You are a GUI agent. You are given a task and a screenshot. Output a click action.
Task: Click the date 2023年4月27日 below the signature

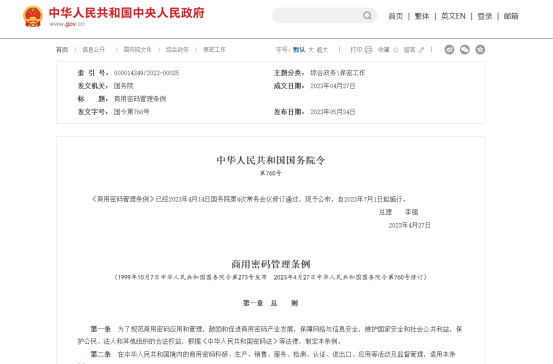(x=409, y=225)
